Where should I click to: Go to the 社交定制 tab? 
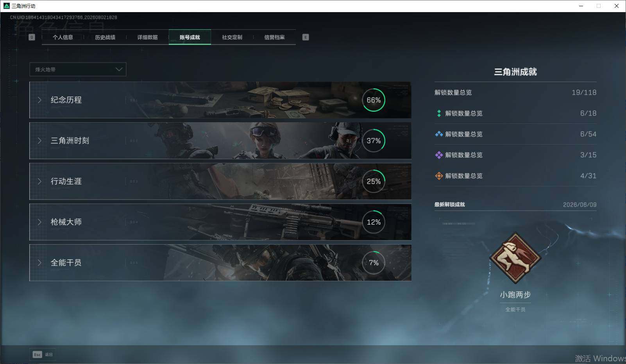[x=232, y=37]
